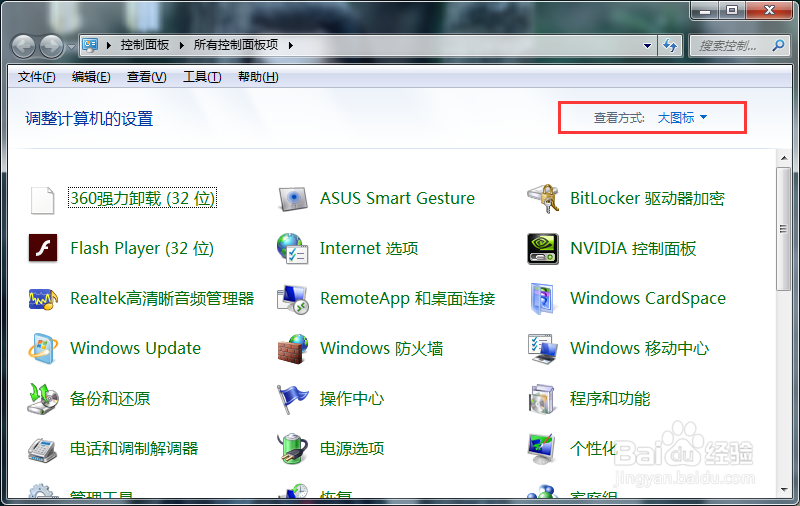
Task: Open the 文件(F) menu
Action: coord(36,77)
